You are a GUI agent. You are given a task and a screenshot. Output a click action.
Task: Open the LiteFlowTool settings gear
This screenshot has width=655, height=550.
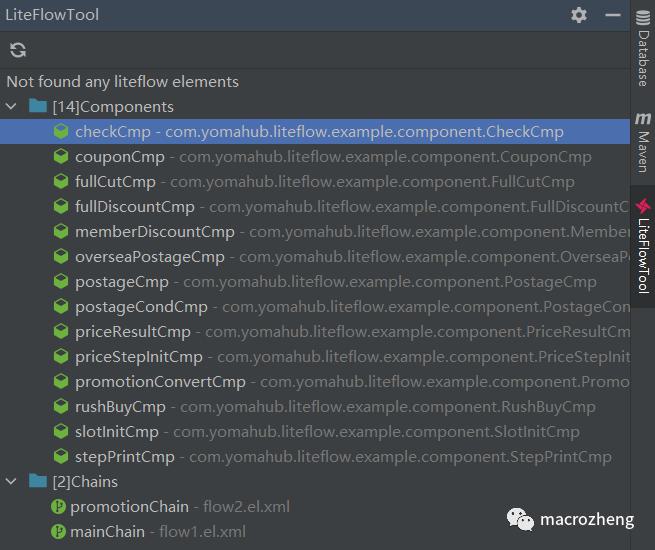579,15
